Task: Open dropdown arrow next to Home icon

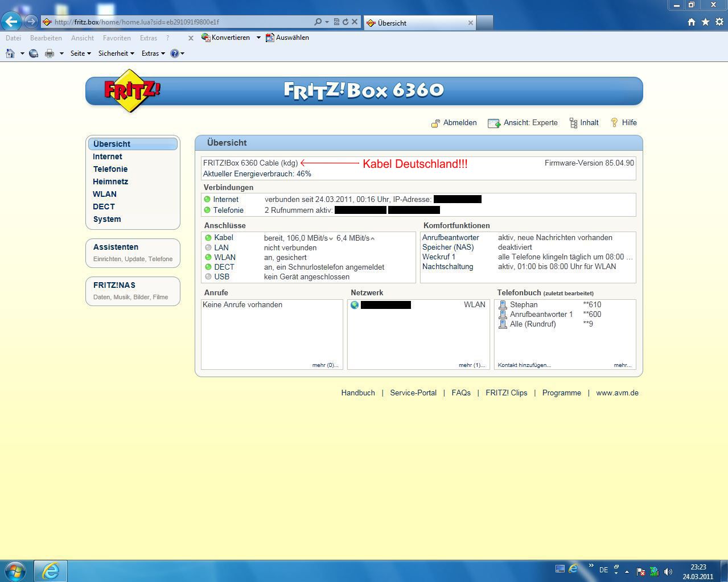Action: point(22,53)
